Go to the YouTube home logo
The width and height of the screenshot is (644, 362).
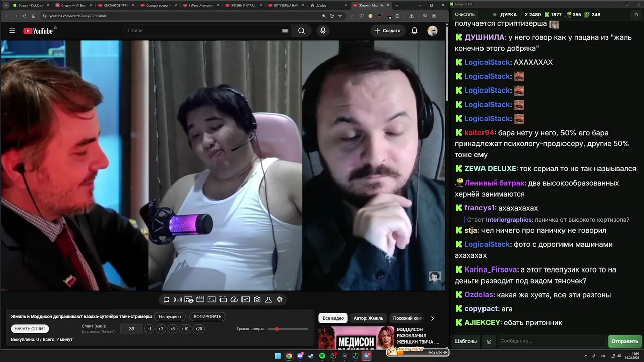38,31
